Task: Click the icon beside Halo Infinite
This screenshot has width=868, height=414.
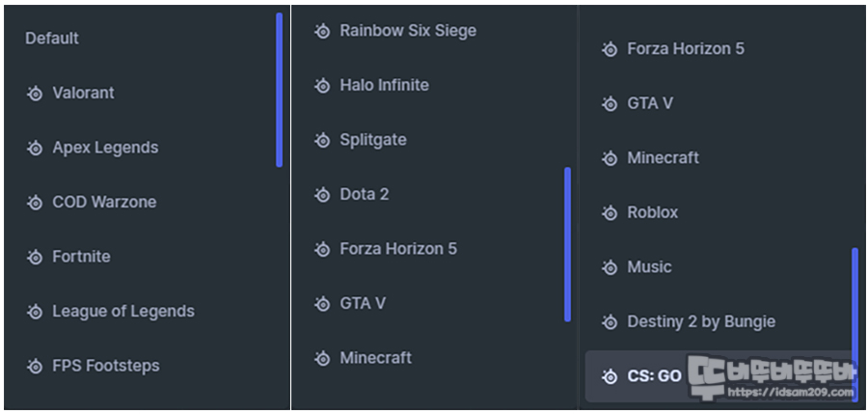Action: [x=321, y=85]
